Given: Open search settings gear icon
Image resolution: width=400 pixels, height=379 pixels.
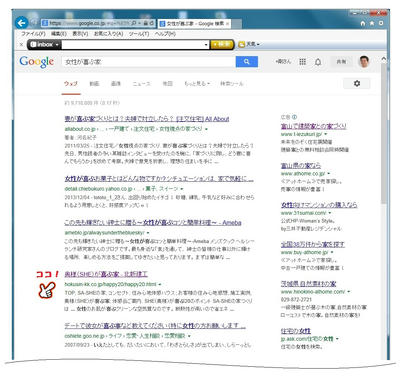Looking at the screenshot, I should coord(357,83).
